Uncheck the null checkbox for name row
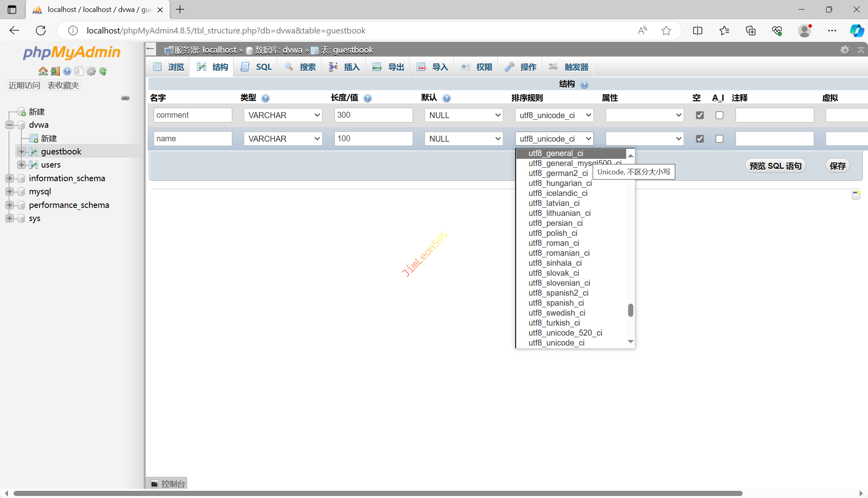 tap(700, 139)
